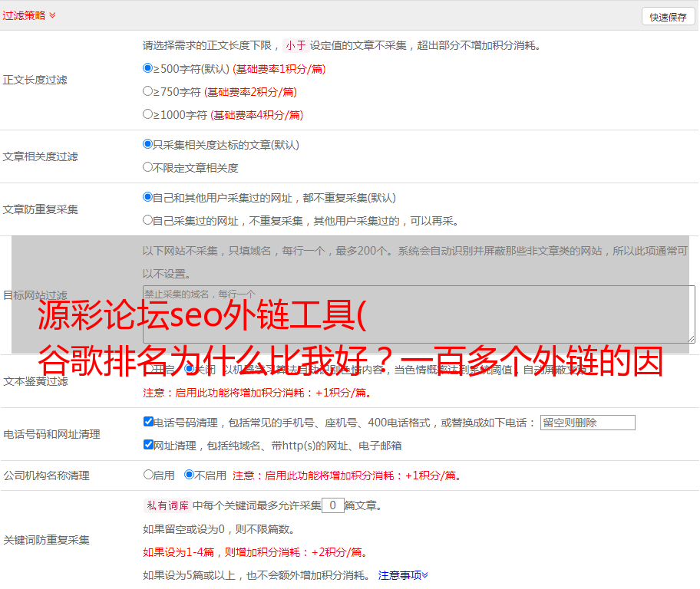
Task: Choose 不限定文章相关度 option
Action: coord(148,167)
